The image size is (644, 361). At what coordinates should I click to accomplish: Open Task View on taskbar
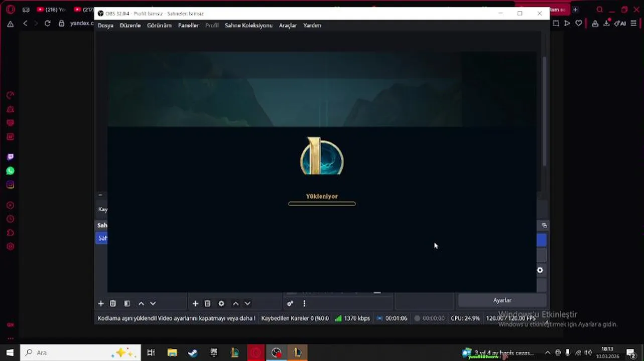(151, 352)
